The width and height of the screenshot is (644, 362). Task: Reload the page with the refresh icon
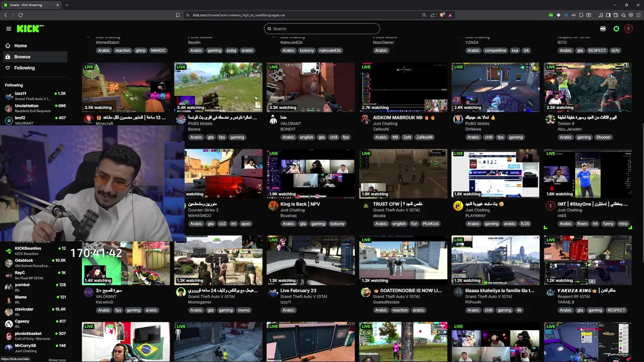point(20,15)
